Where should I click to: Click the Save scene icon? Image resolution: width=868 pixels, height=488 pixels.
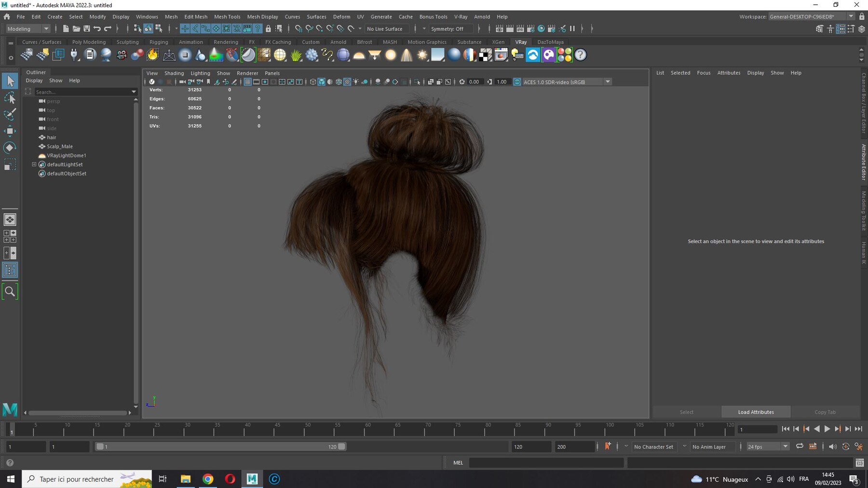click(87, 29)
